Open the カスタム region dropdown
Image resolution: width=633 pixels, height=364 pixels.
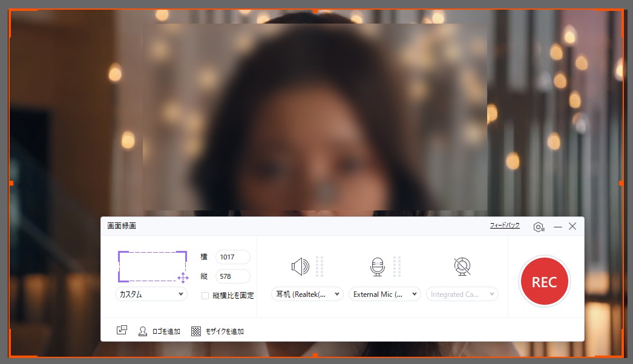click(x=151, y=294)
